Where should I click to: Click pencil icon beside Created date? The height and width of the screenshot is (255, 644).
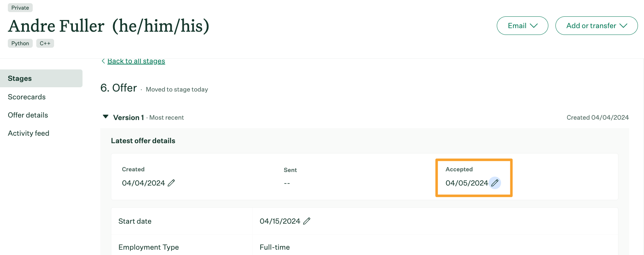[x=171, y=183]
